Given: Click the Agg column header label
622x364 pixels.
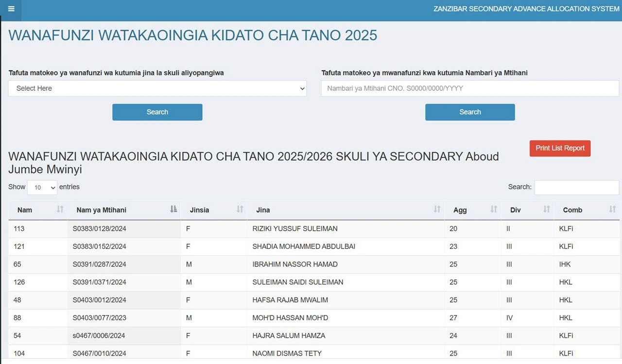Looking at the screenshot, I should (460, 210).
